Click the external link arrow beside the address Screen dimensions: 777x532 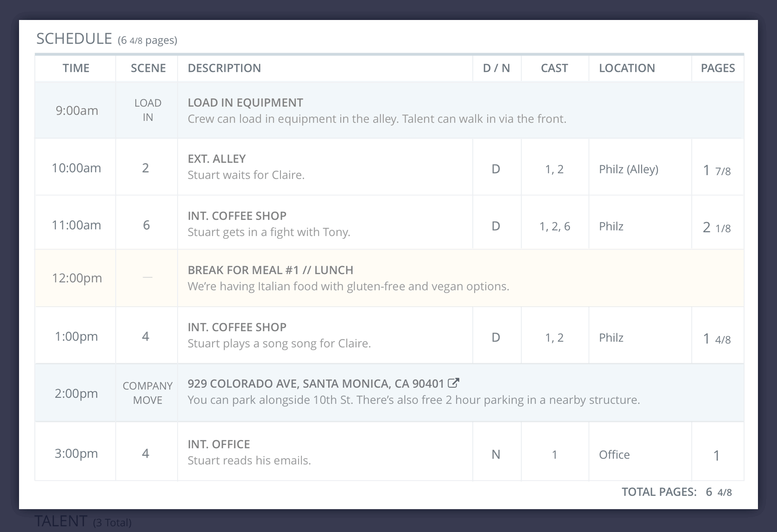pyautogui.click(x=454, y=383)
